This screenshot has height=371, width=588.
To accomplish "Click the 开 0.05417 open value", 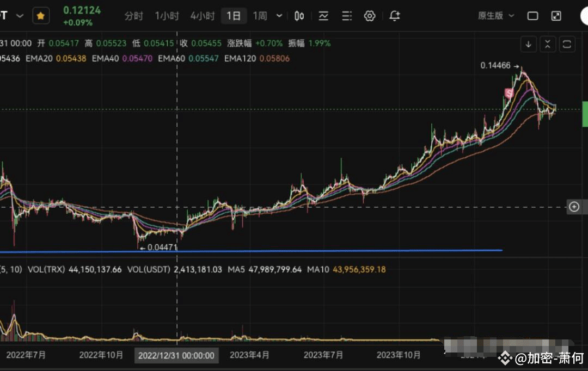I will 58,44.
